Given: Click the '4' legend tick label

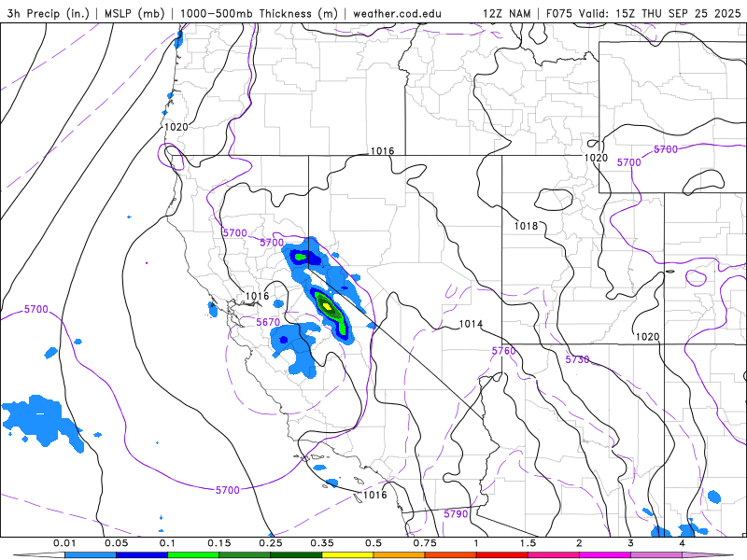Looking at the screenshot, I should click(683, 543).
